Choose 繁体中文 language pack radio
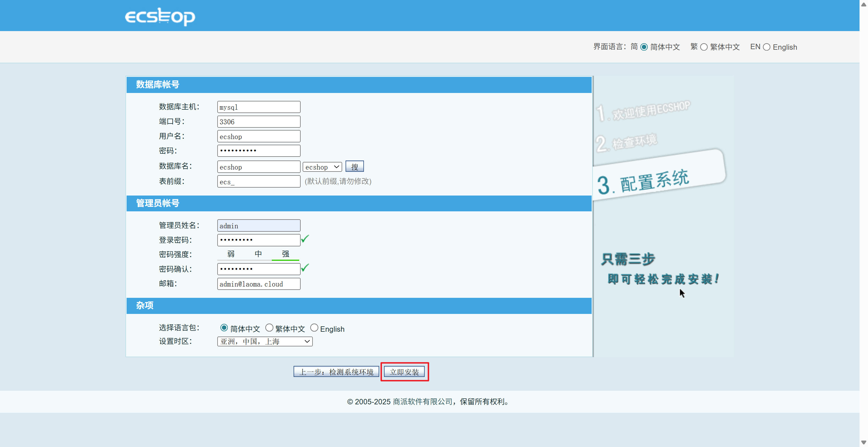Screen dimensions: 868x447 [x=269, y=328]
